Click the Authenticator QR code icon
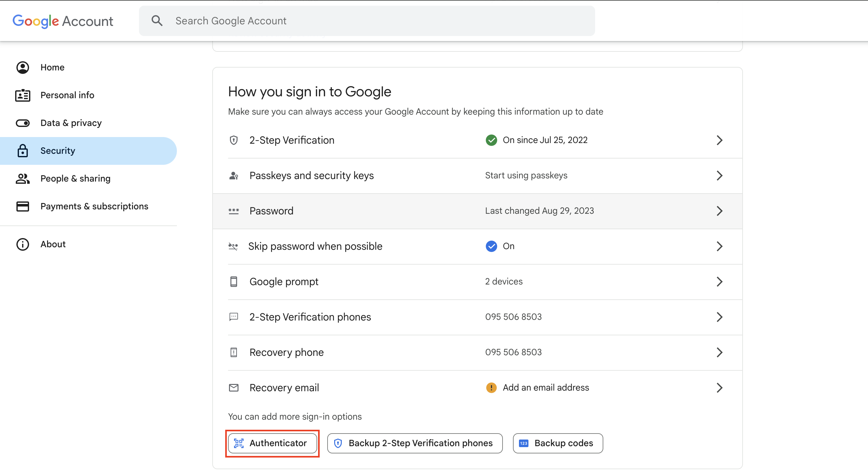The width and height of the screenshot is (868, 473). point(238,443)
